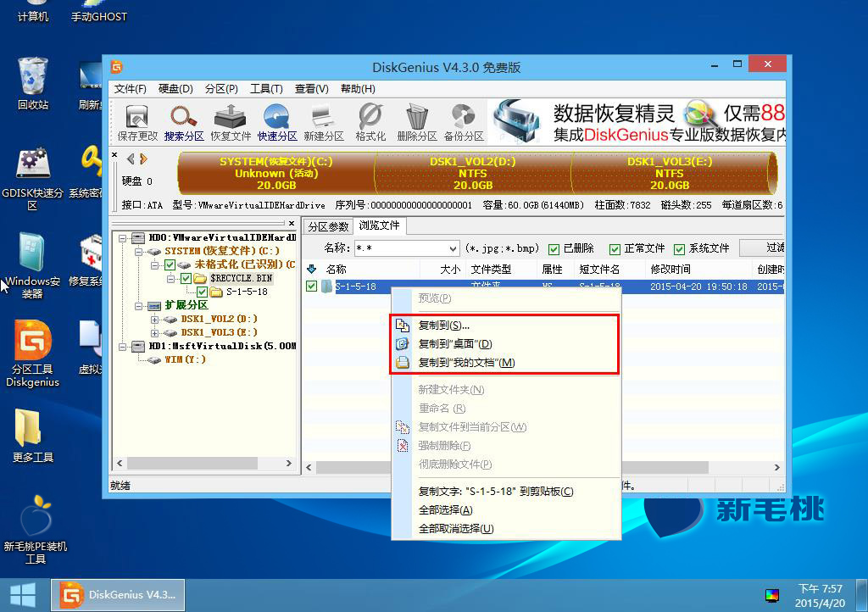Click the 过滤 filter button
The width and height of the screenshot is (868, 612).
tap(762, 248)
